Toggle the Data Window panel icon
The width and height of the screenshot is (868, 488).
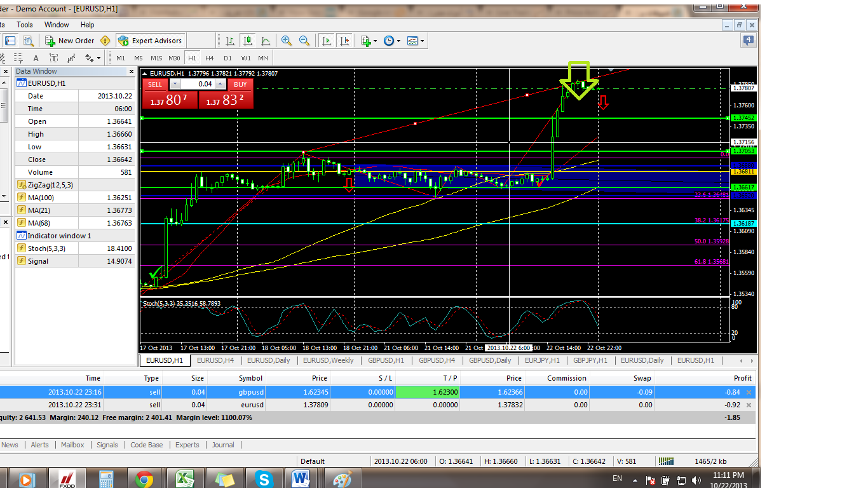pos(10,41)
